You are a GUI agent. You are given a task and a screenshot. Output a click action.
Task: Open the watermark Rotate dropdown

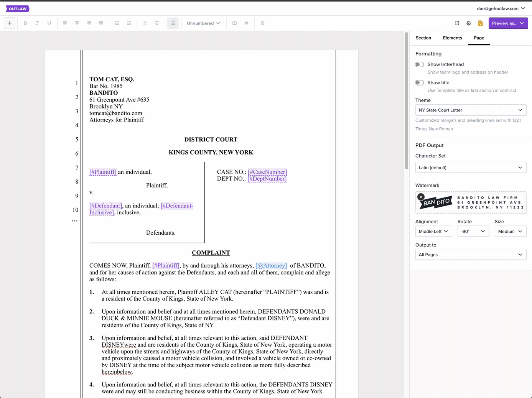(473, 232)
